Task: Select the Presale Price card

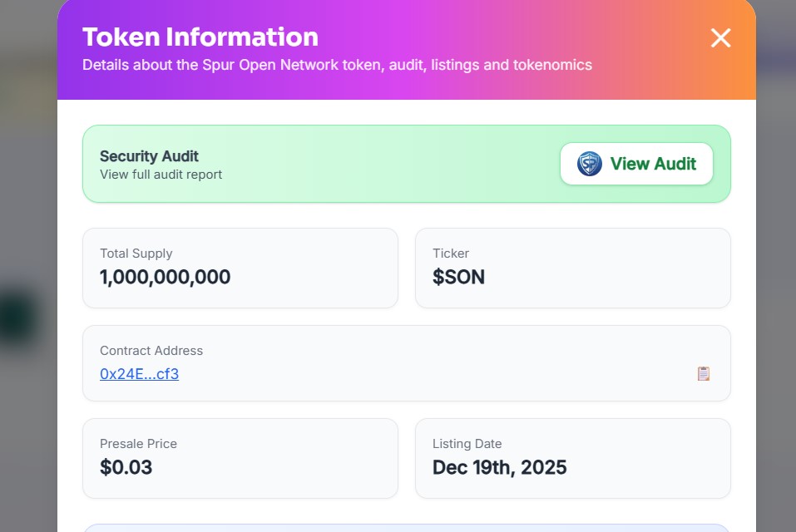Action: coord(240,458)
